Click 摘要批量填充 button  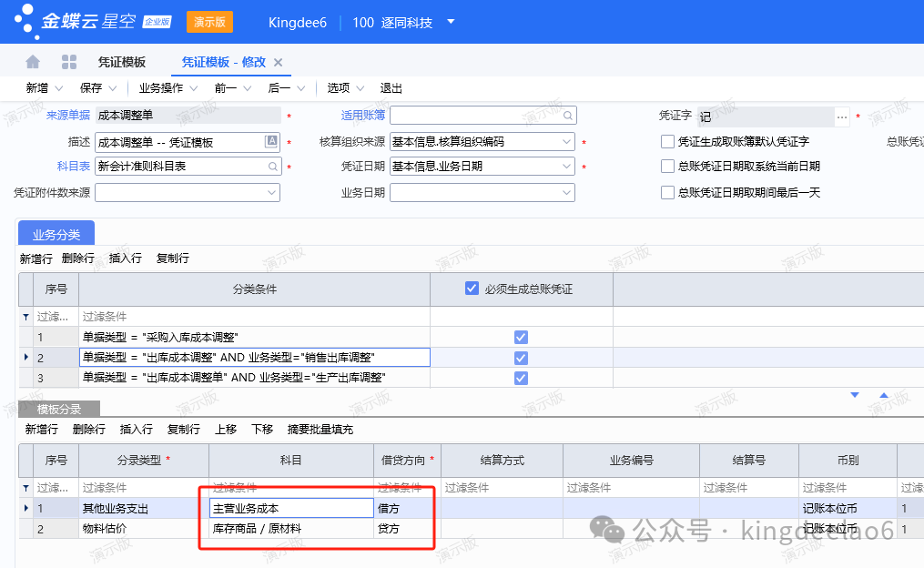pos(320,430)
